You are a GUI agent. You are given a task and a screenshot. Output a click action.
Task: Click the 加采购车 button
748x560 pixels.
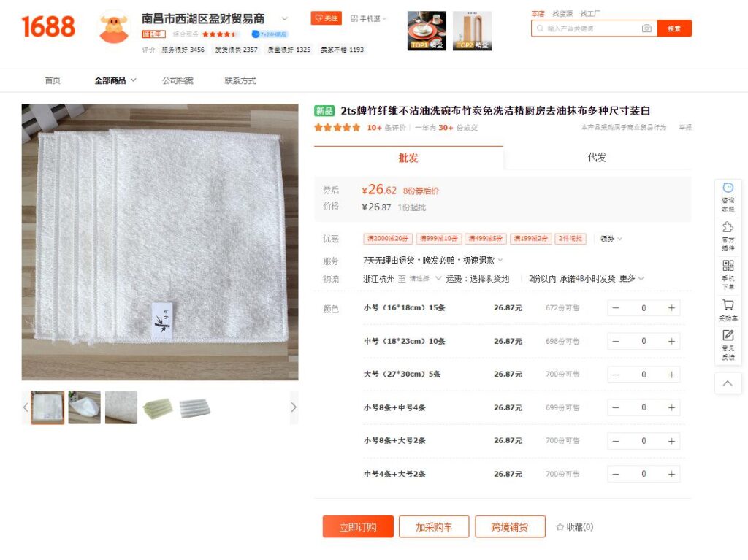pyautogui.click(x=434, y=527)
